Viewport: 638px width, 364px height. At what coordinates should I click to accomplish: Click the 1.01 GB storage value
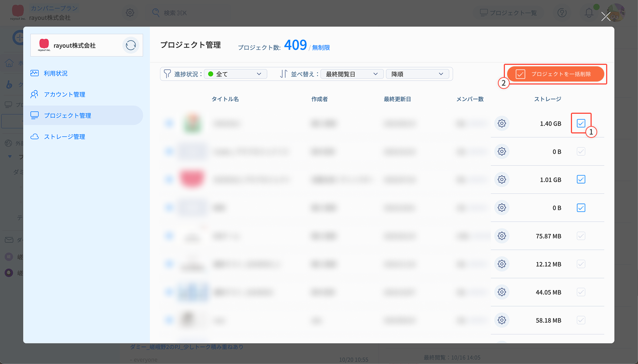(x=551, y=180)
